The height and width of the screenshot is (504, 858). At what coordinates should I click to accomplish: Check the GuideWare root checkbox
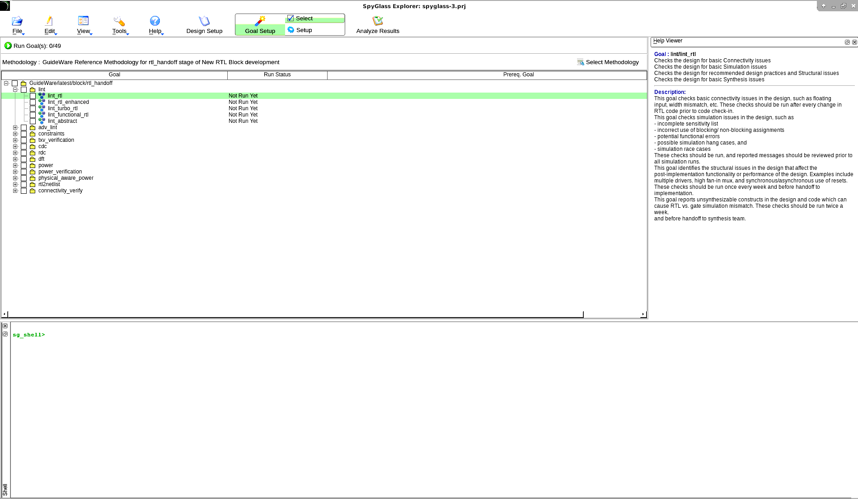[15, 83]
